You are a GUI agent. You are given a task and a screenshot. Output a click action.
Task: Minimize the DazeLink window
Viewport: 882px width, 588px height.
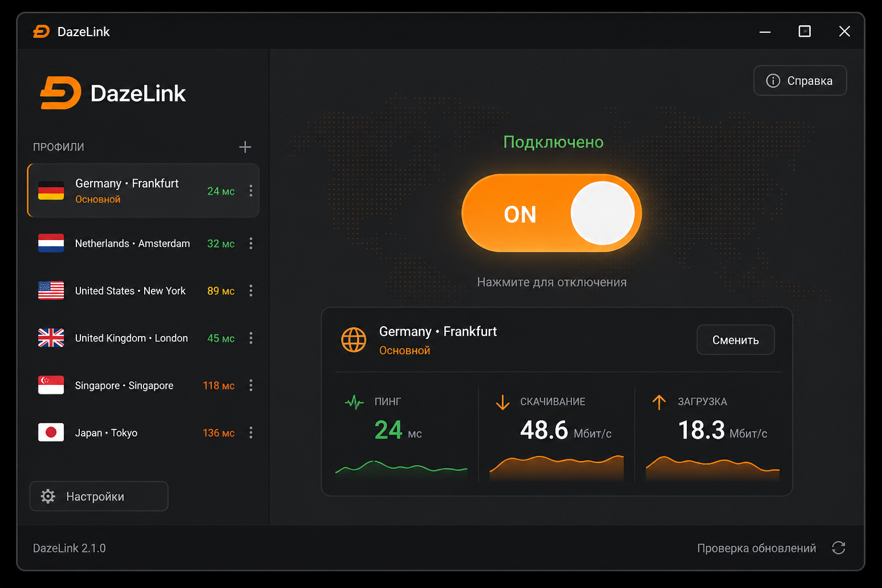pos(765,32)
